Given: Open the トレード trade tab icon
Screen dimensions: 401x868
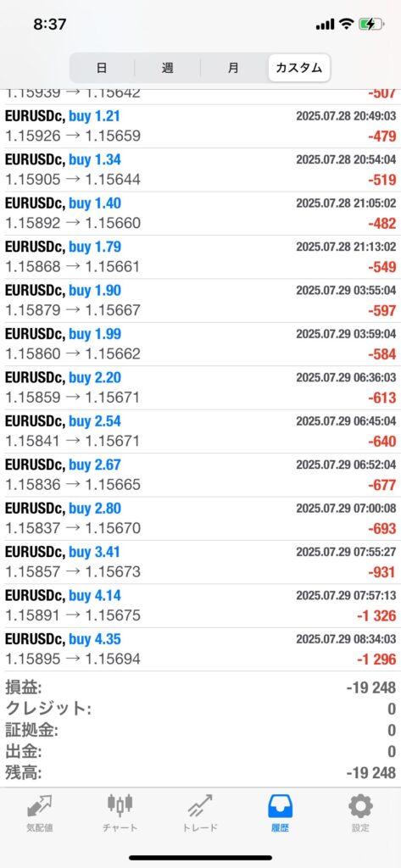Looking at the screenshot, I should tap(200, 807).
